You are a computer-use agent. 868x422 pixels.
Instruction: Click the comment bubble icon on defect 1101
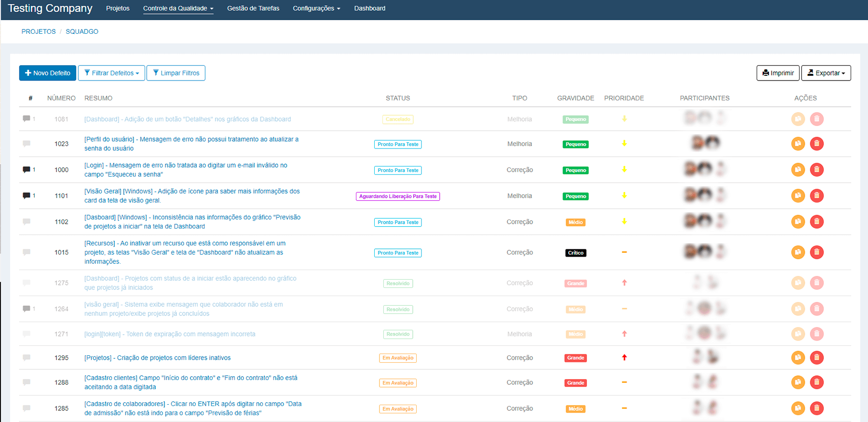27,196
